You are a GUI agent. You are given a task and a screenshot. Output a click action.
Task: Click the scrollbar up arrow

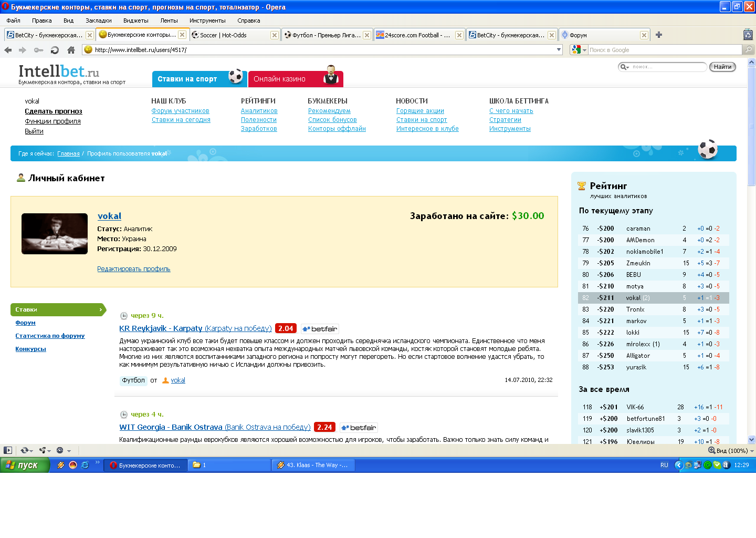tap(751, 62)
